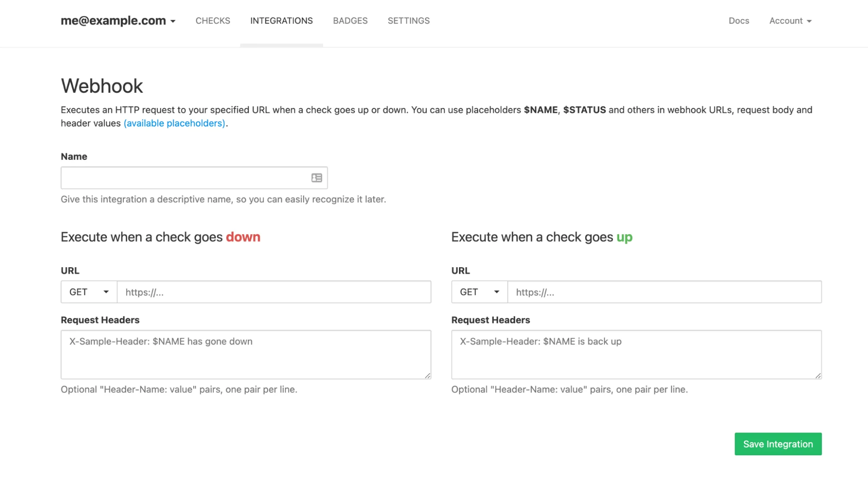Click the resize handle of up Request Headers
Viewport: 868px width, 502px height.
818,376
